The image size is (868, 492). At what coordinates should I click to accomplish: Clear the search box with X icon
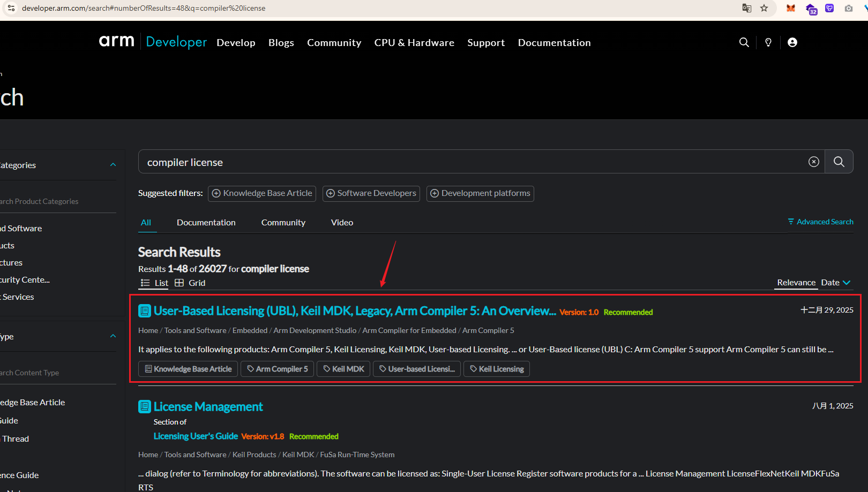813,162
